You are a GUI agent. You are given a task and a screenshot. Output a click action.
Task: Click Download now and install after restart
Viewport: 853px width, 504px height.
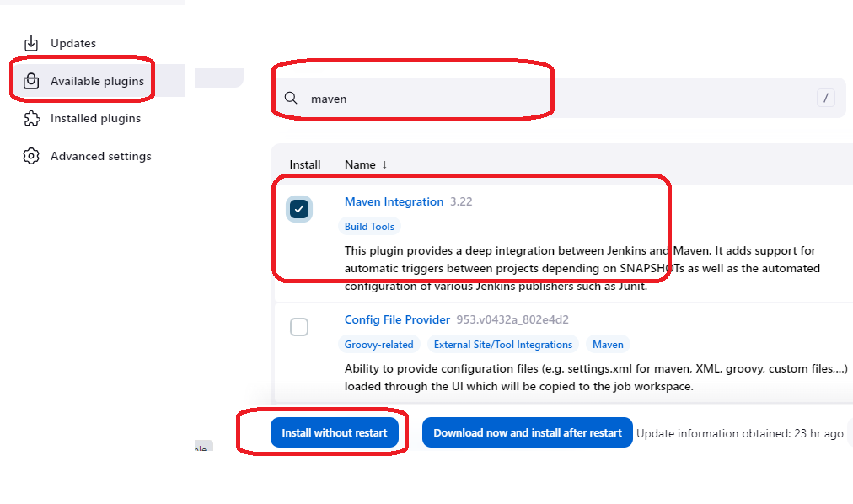pos(527,432)
